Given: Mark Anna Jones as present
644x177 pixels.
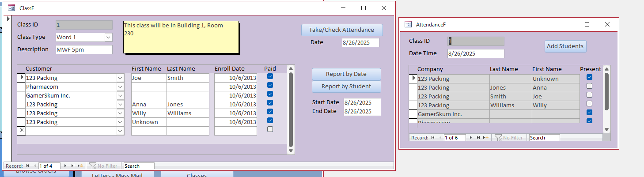Looking at the screenshot, I should click(589, 86).
